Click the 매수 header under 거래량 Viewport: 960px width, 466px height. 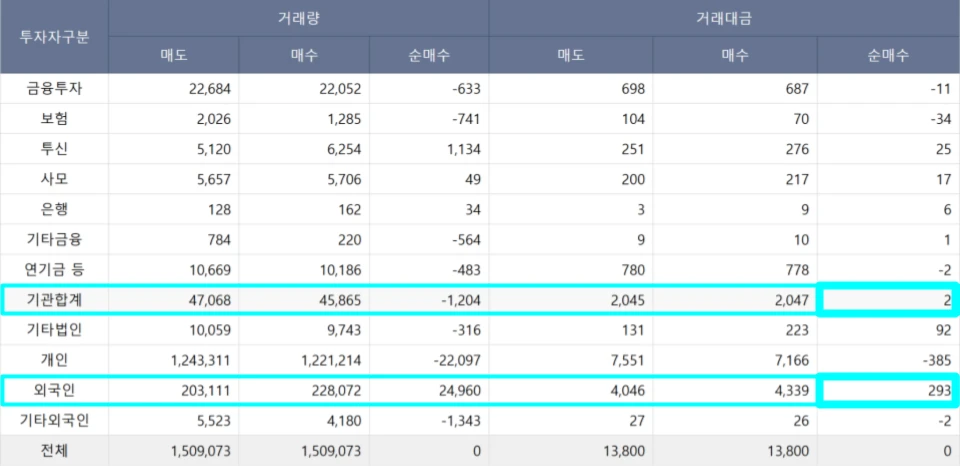click(x=304, y=55)
